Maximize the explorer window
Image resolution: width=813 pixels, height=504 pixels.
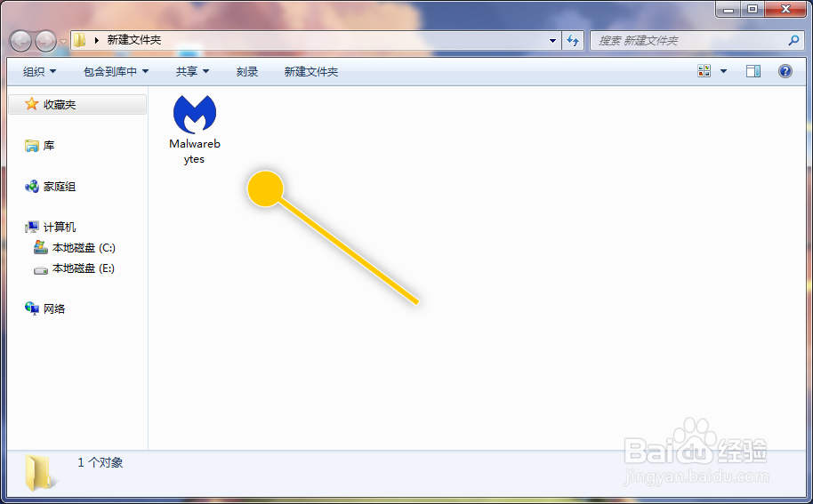click(x=753, y=9)
